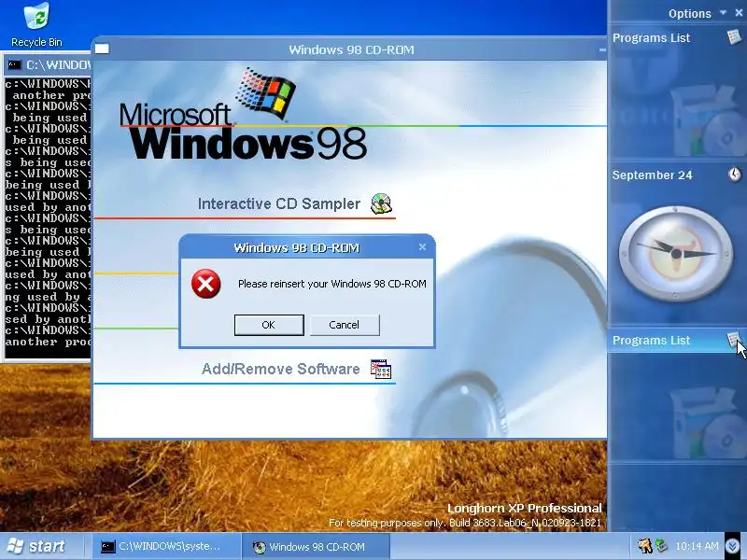The width and height of the screenshot is (747, 560).
Task: Click the top Programs List panel icon
Action: (734, 36)
